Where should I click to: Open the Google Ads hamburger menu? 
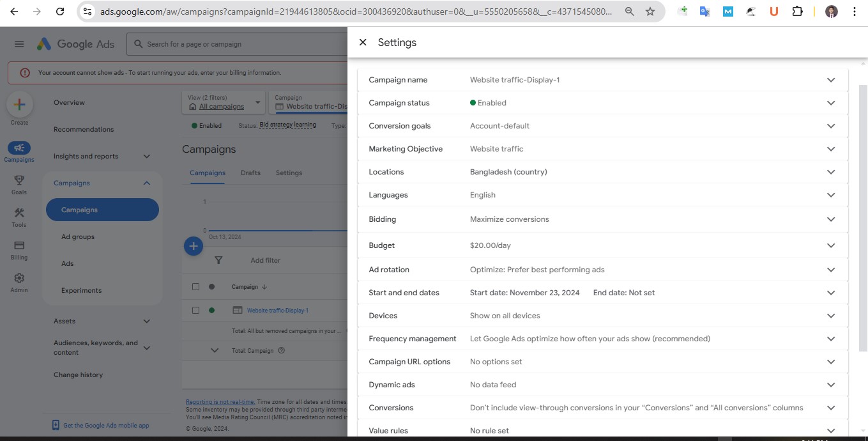coord(19,44)
